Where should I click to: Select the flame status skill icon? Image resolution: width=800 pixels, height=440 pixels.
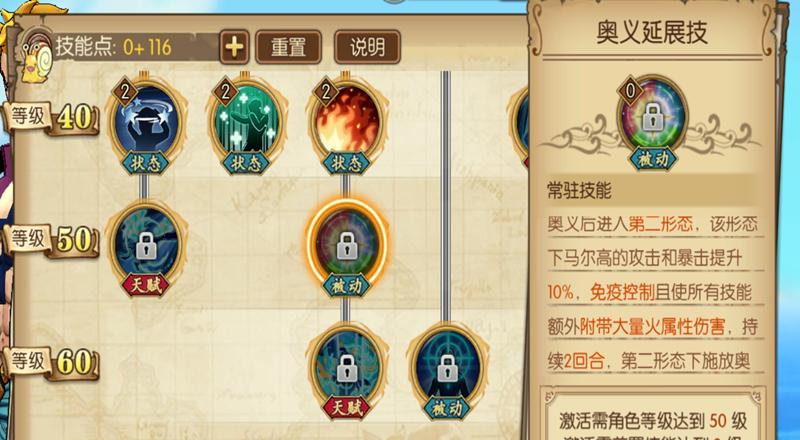347,123
